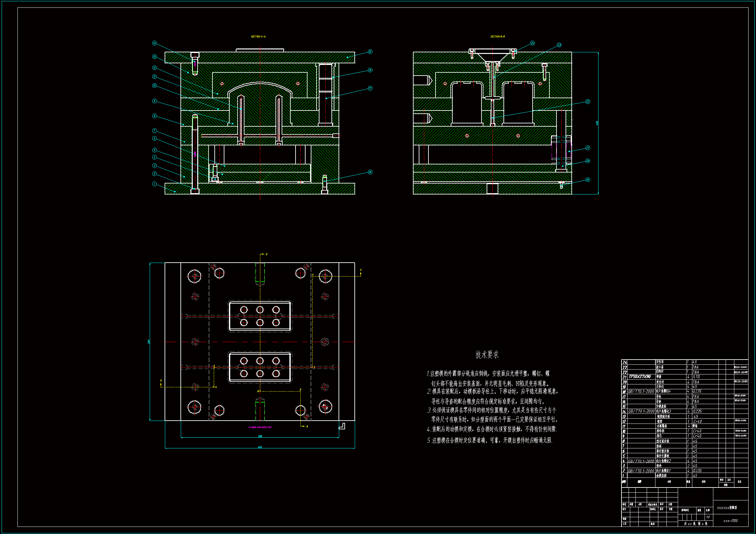This screenshot has height=534, width=756.
Task: Select balloon 9 in Section A-A
Action: point(155,101)
